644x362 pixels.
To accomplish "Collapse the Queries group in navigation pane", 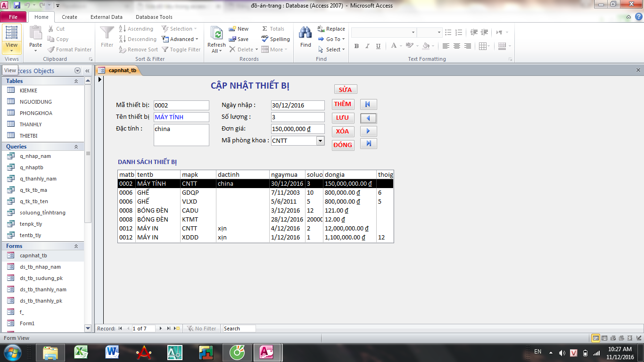I will pos(76,147).
